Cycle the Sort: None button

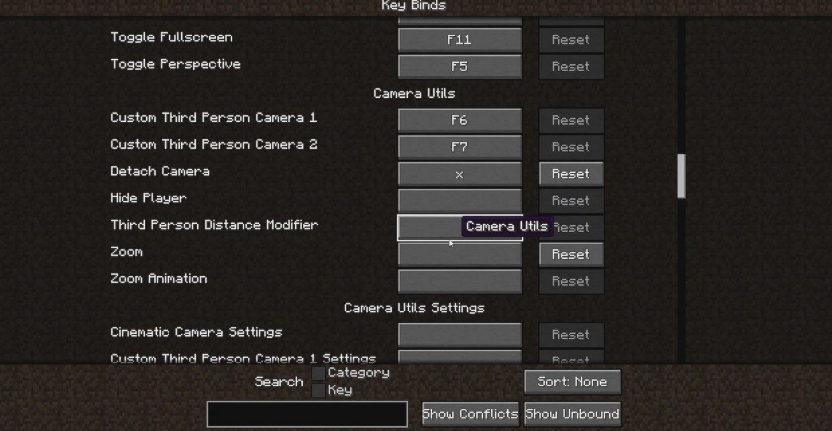572,382
